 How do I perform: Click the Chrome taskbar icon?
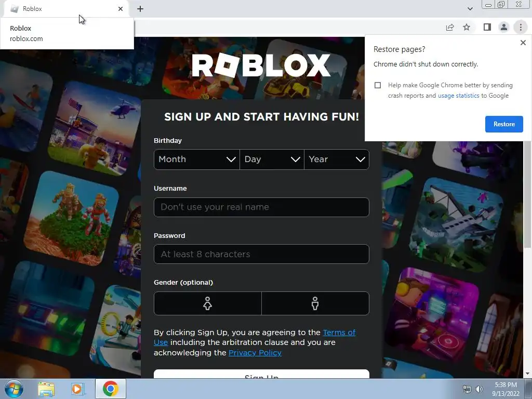tap(111, 389)
